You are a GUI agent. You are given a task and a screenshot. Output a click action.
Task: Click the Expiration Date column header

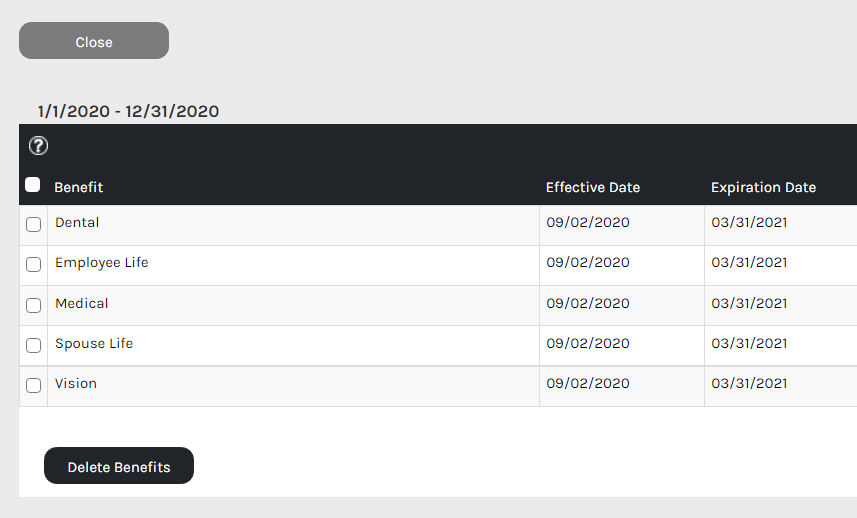[x=764, y=187]
